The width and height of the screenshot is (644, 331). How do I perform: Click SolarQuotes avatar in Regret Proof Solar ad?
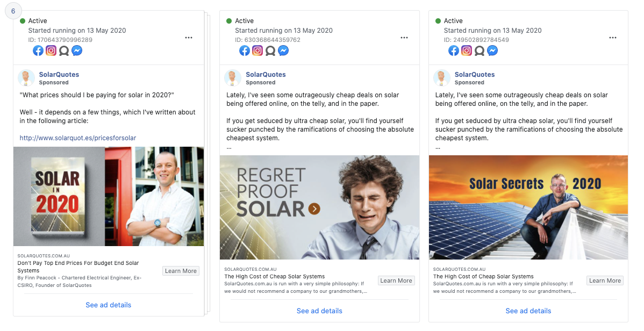[232, 78]
